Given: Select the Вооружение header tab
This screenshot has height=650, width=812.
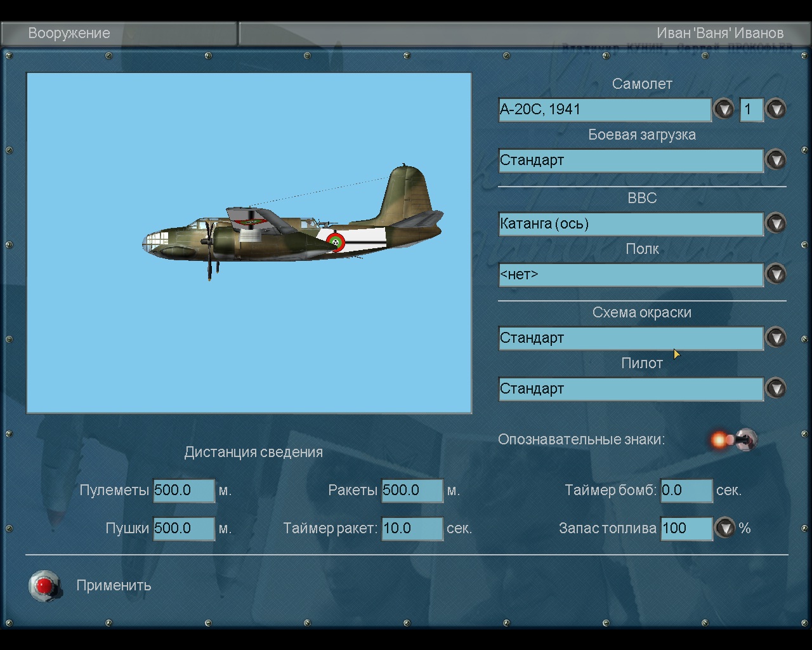Looking at the screenshot, I should click(69, 33).
